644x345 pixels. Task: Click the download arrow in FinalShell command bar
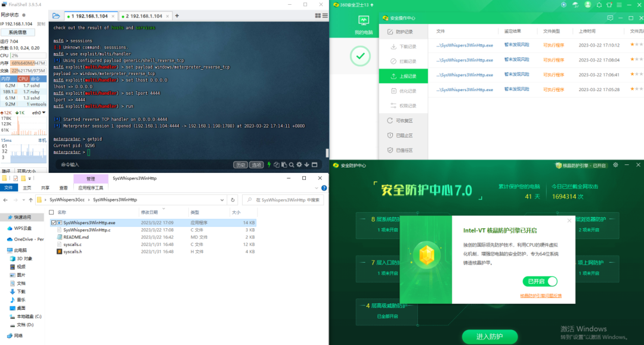click(306, 164)
